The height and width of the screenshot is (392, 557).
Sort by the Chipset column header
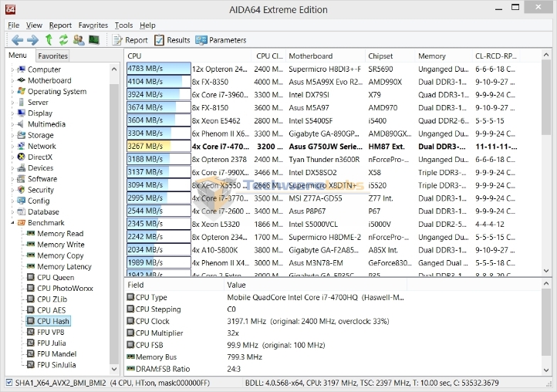(x=390, y=56)
